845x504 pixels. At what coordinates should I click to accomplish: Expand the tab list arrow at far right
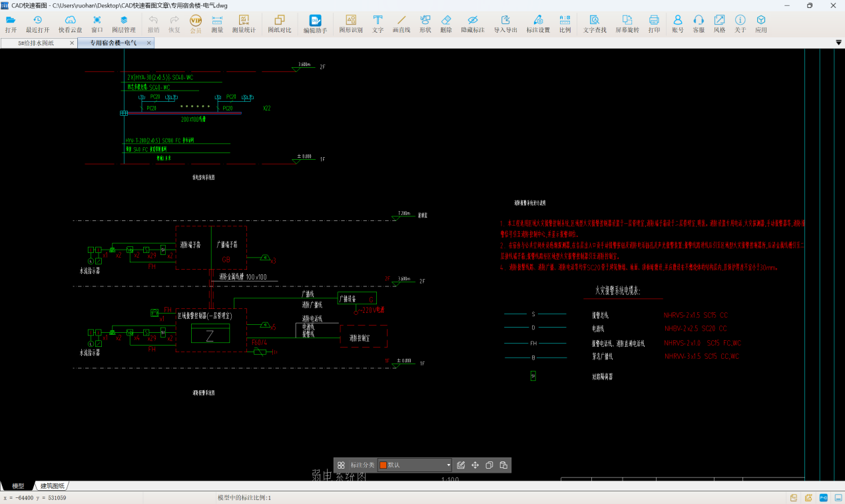(x=838, y=43)
